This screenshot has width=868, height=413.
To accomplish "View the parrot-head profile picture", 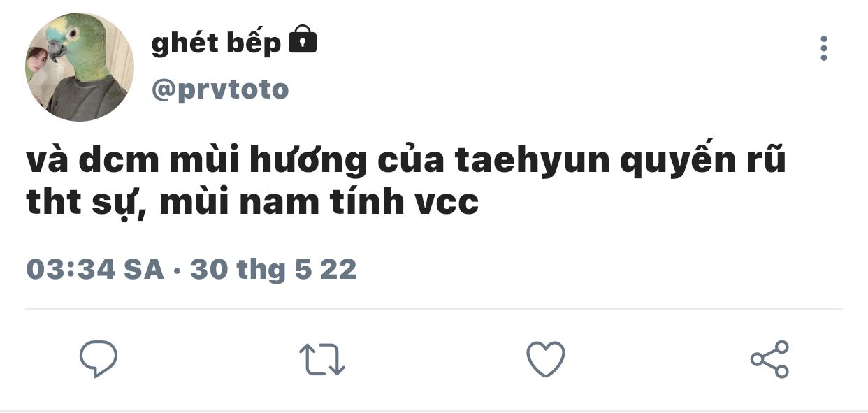I will tap(79, 67).
